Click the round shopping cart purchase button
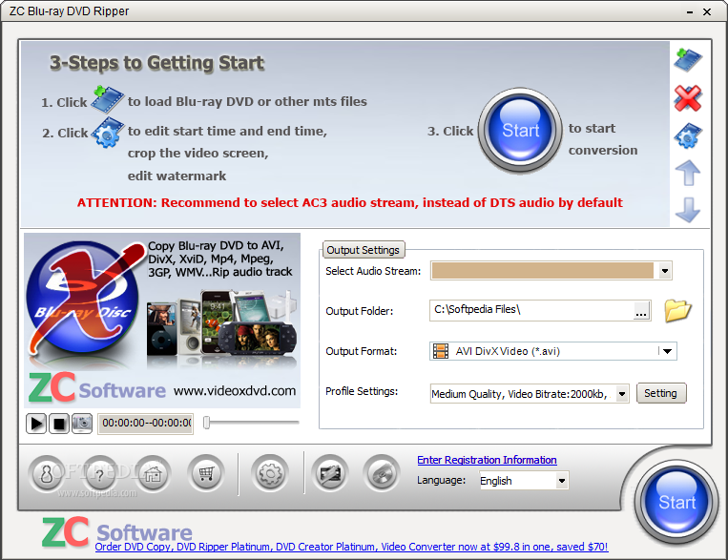728x560 pixels. click(206, 473)
